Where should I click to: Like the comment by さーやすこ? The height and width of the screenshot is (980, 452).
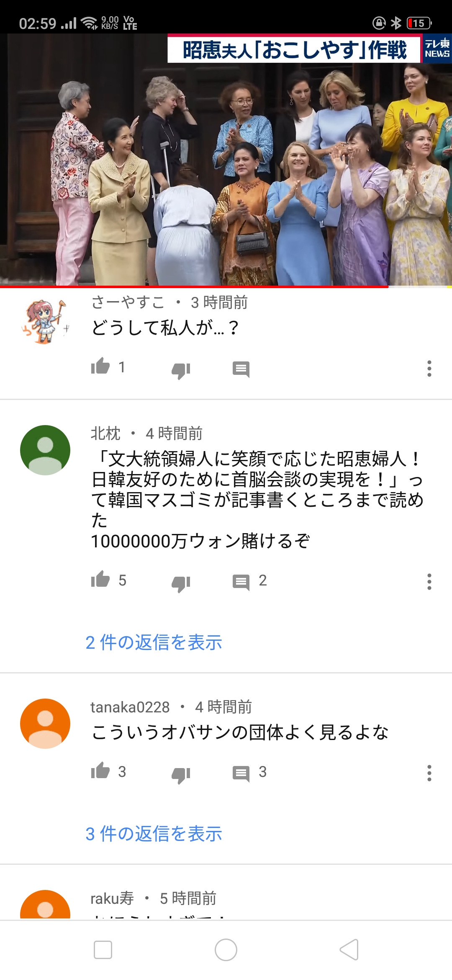(x=100, y=366)
